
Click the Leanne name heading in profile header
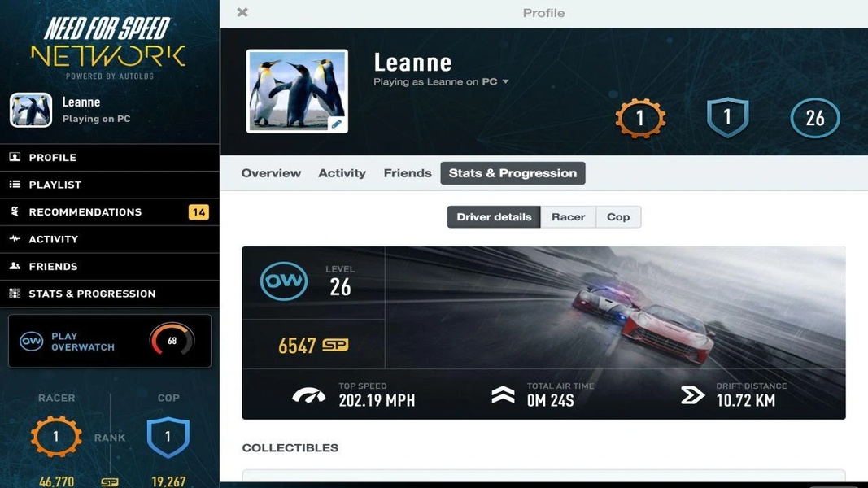tap(413, 63)
